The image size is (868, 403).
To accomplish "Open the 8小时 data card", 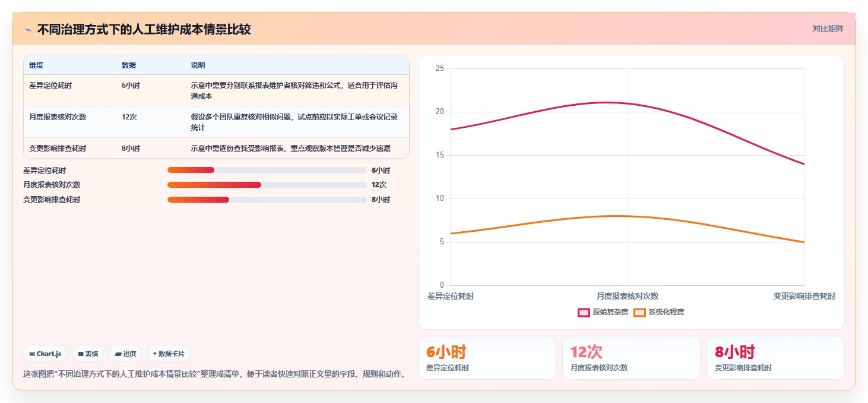I will pyautogui.click(x=775, y=358).
